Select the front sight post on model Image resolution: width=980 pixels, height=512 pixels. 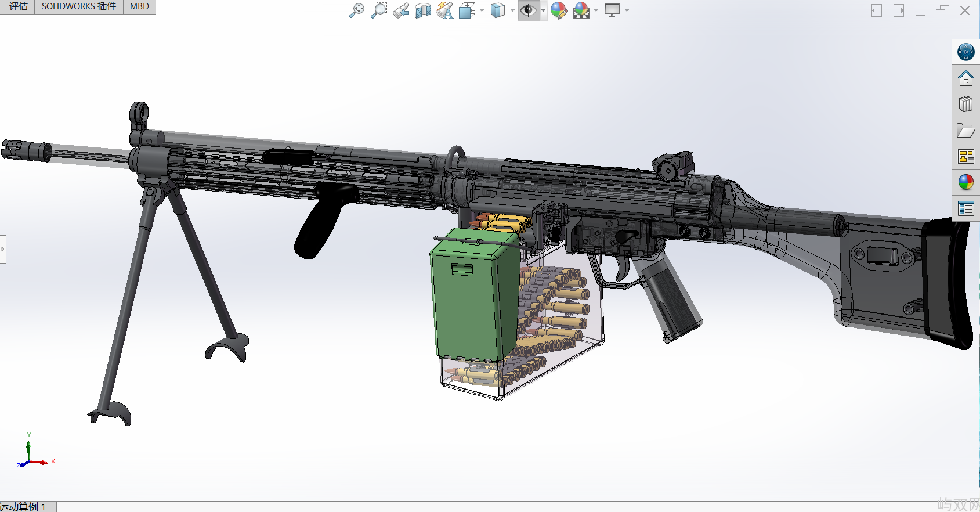coord(139,123)
